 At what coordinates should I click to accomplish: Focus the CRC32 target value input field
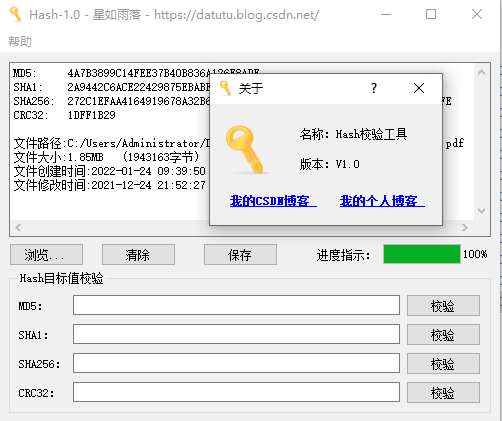click(236, 392)
